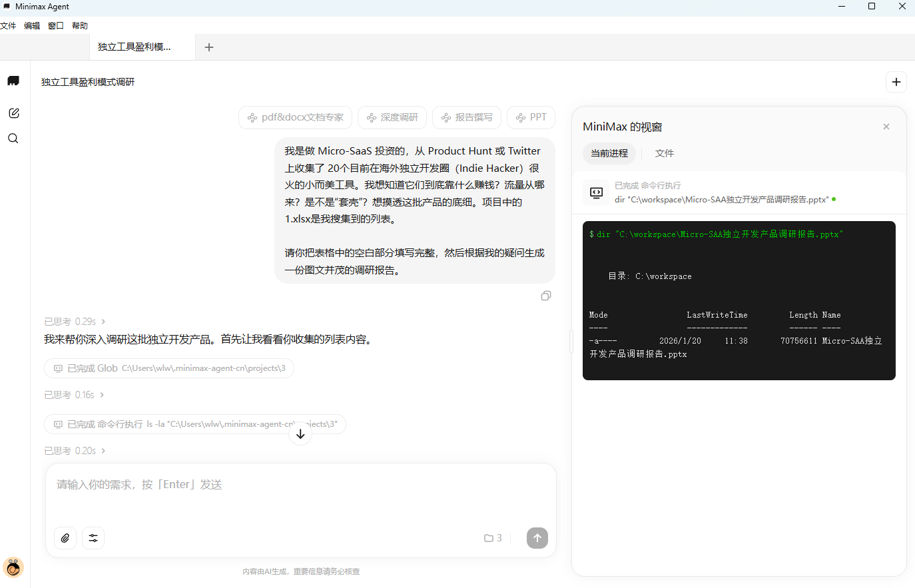The image size is (915, 588).
Task: Open the 文件 menu in menu bar
Action: pyautogui.click(x=9, y=25)
